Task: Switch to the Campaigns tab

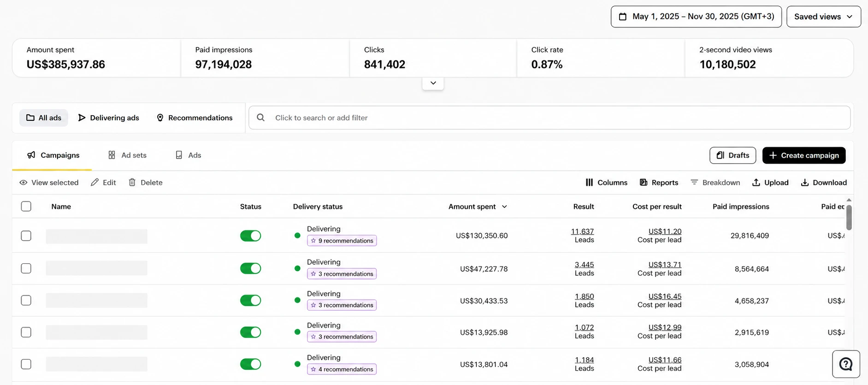Action: 53,155
